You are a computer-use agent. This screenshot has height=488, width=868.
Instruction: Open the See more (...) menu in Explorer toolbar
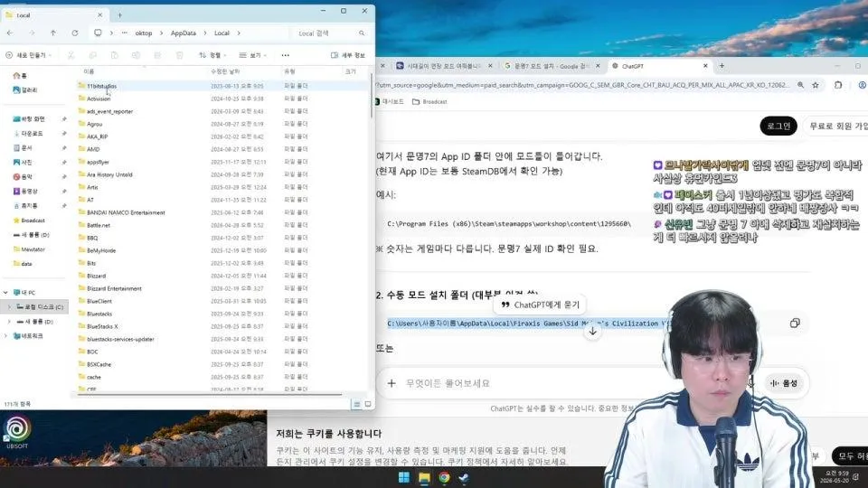pyautogui.click(x=285, y=55)
